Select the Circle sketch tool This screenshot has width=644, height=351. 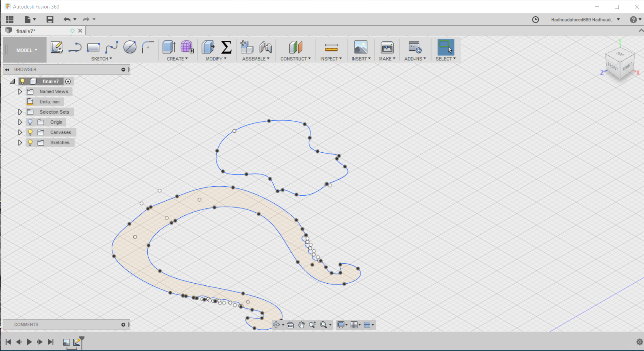coord(130,47)
